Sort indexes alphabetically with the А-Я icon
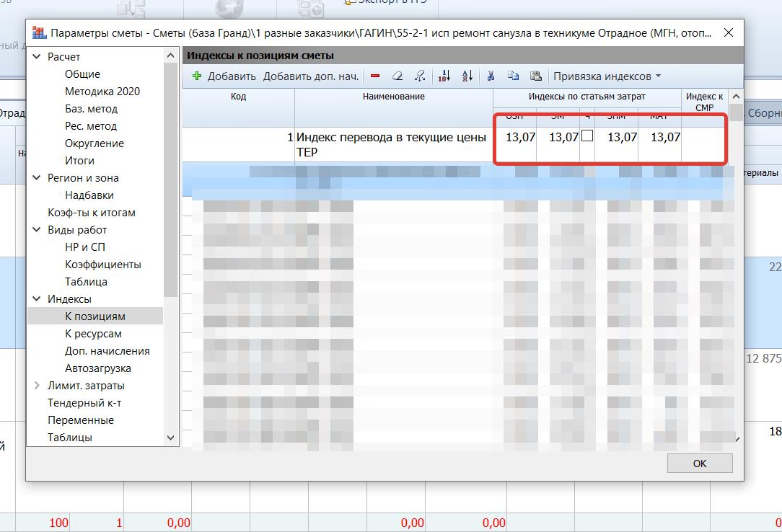Viewport: 782px width, 532px height. coord(467,76)
